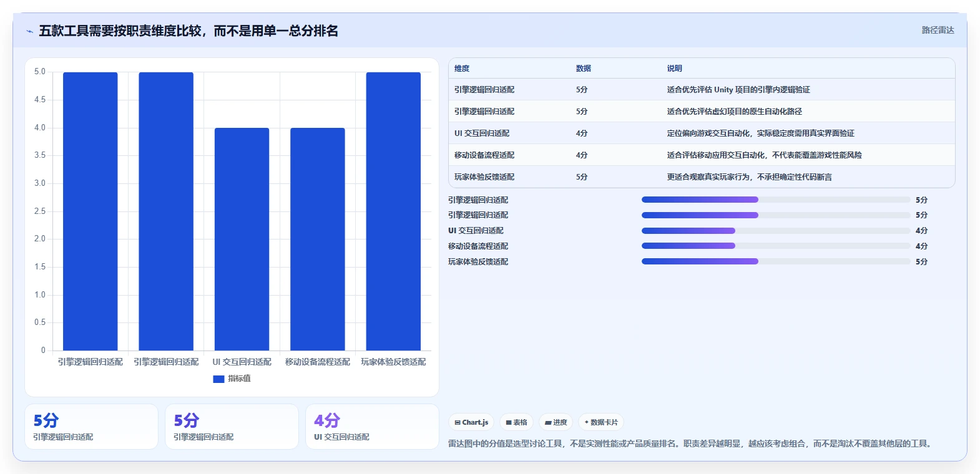The width and height of the screenshot is (980, 474).
Task: Click the Chart.js chip
Action: point(471,422)
